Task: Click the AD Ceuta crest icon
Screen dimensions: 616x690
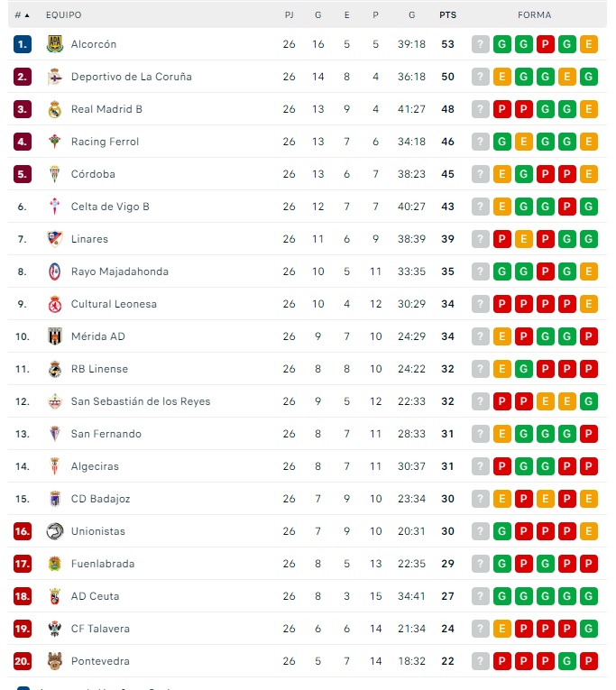Action: tap(54, 596)
